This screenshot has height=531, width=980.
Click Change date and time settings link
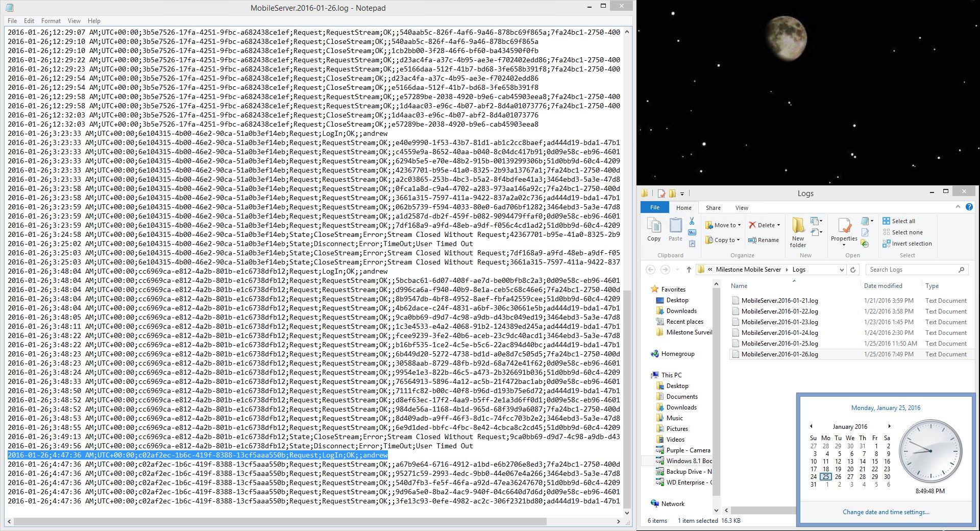click(x=886, y=512)
